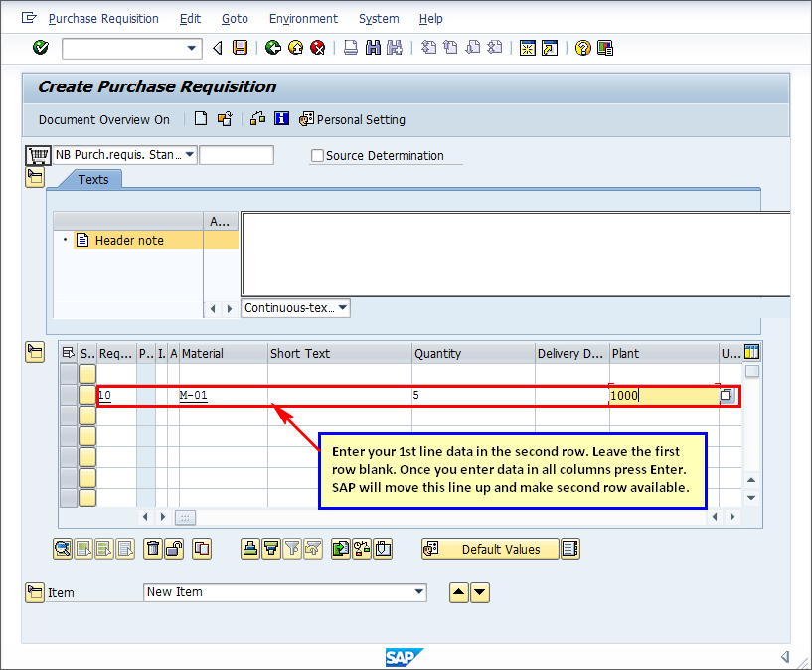This screenshot has width=812, height=670.
Task: Enable the Source Determination checkbox
Action: pyautogui.click(x=317, y=156)
